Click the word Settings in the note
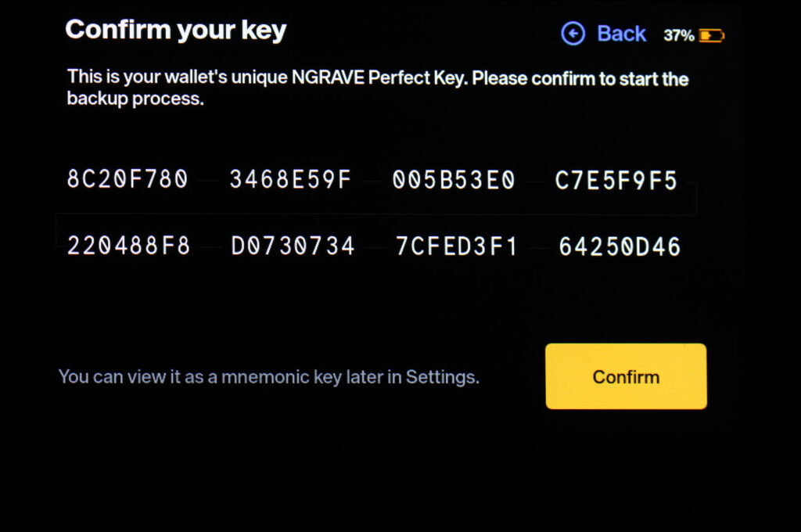Viewport: 801px width, 532px height. (x=440, y=377)
